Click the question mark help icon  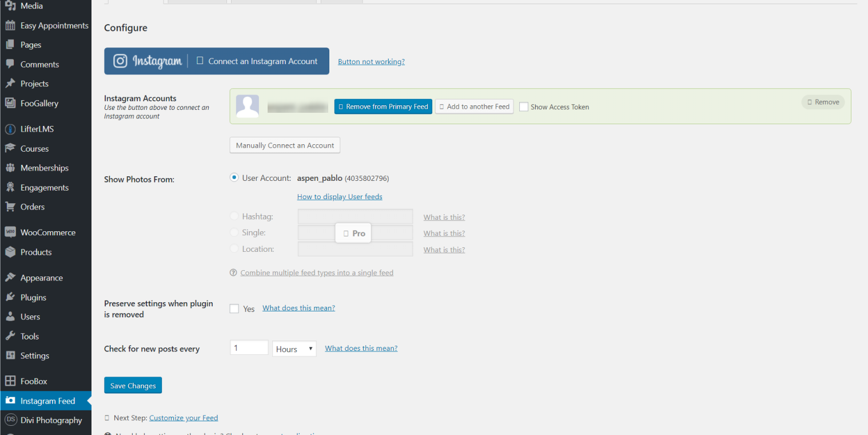click(233, 273)
